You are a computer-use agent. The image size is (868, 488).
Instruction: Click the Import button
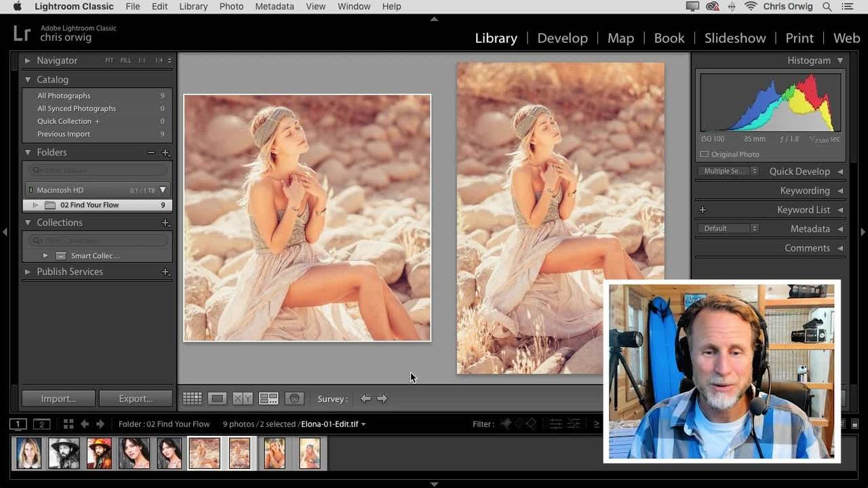point(58,399)
